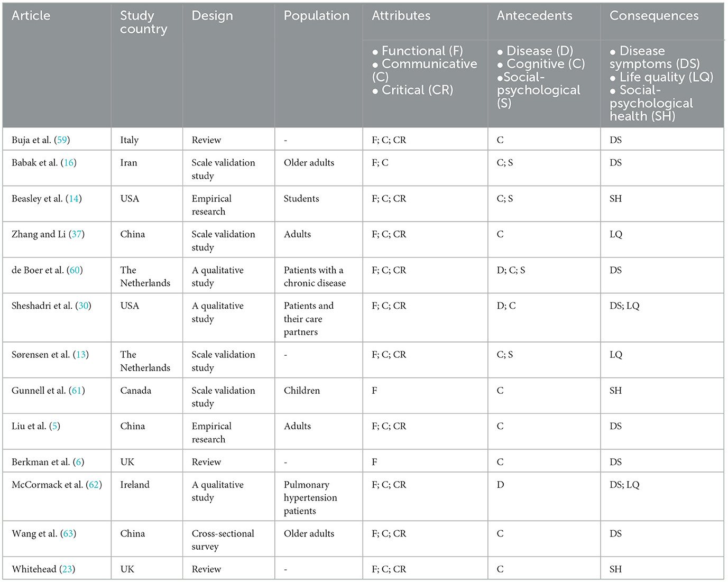Click citation 6 beside Berkman et al.
Image resolution: width=728 pixels, height=582 pixels.
tap(78, 462)
